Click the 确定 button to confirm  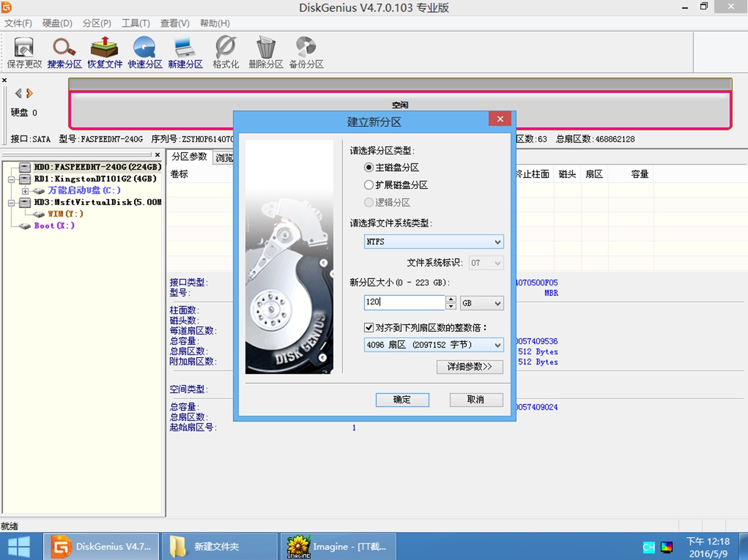[402, 399]
